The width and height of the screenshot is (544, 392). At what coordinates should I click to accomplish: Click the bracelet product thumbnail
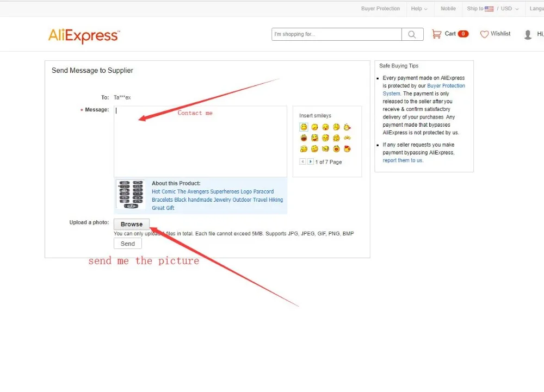(x=131, y=194)
